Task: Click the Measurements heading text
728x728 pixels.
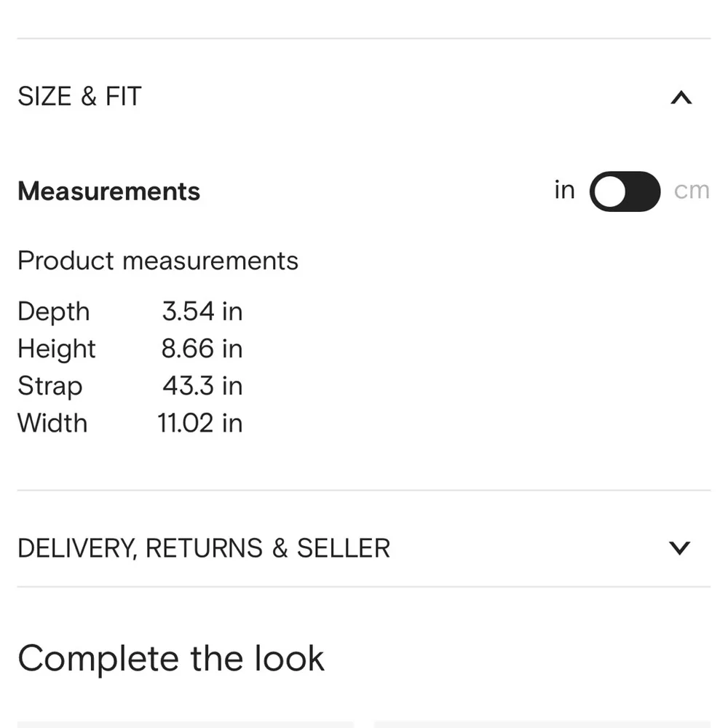Action: [108, 191]
